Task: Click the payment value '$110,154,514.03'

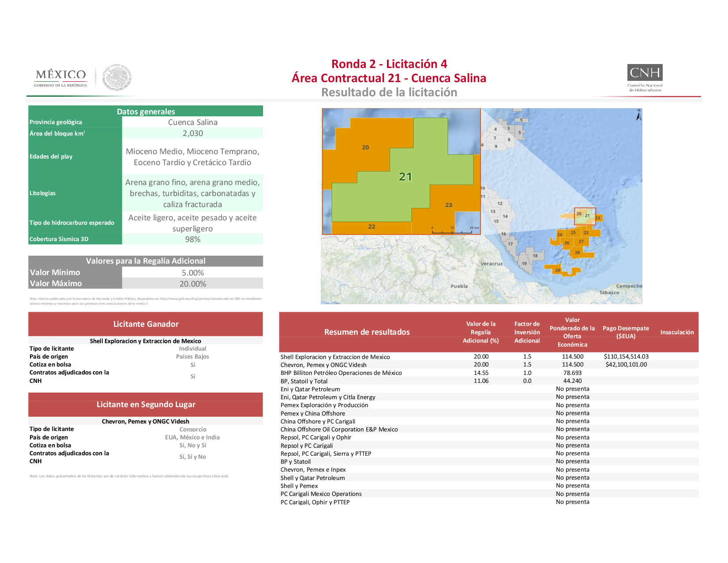Action: click(627, 356)
